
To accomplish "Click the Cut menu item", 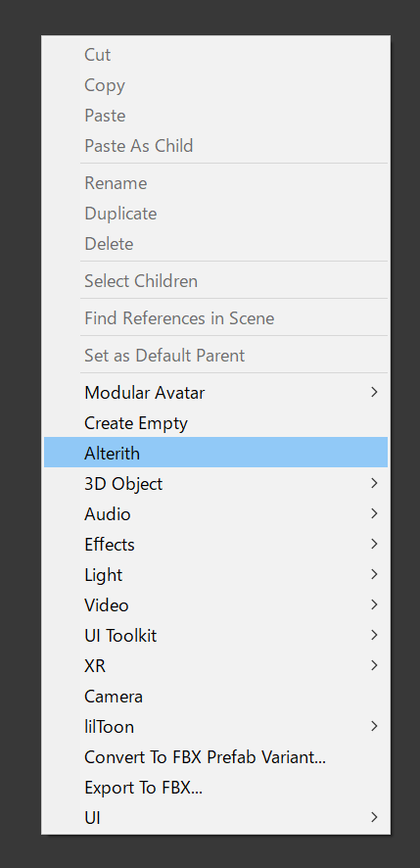I will 215,54.
